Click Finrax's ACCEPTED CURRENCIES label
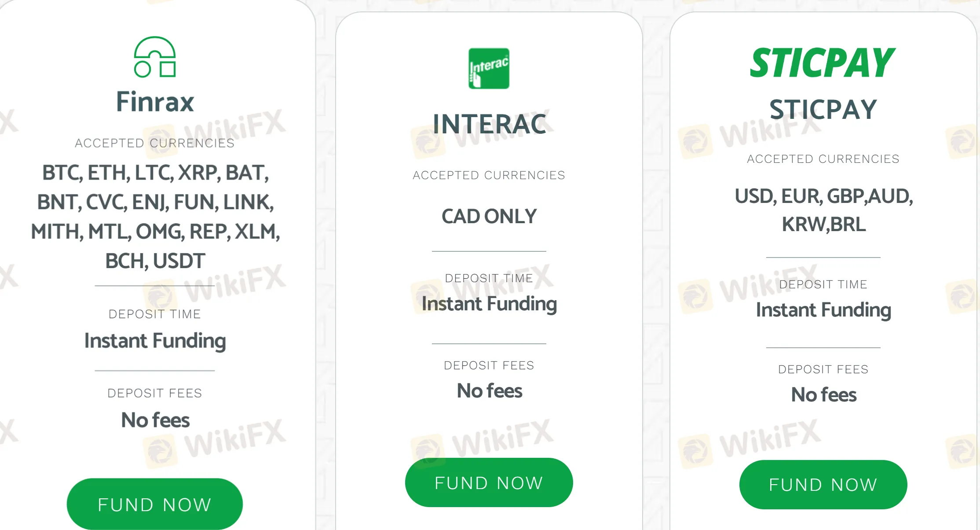The height and width of the screenshot is (530, 980). pyautogui.click(x=155, y=143)
